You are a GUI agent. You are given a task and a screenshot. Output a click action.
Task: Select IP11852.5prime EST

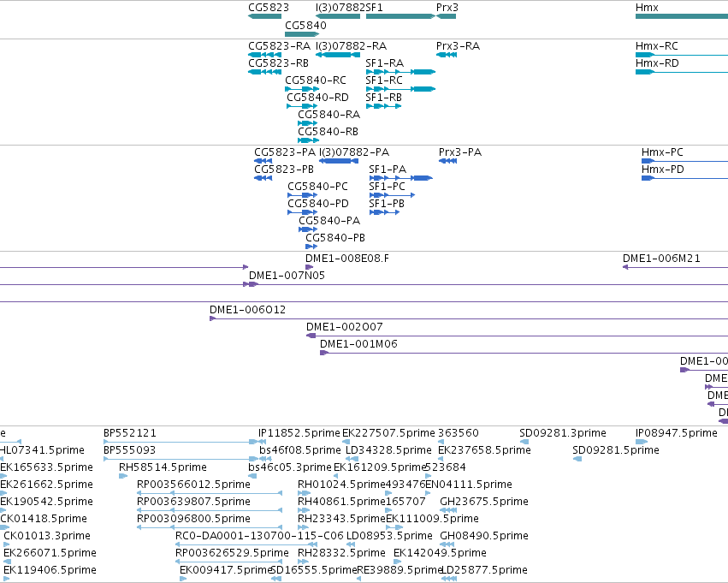[263, 442]
